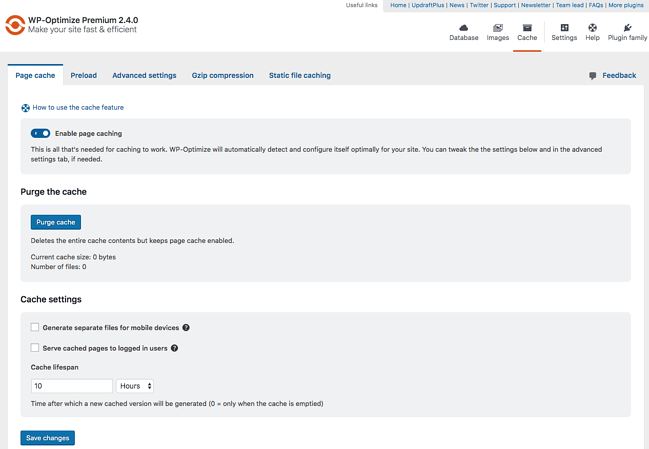Open the Database section icon
The width and height of the screenshot is (649, 449).
[x=464, y=28]
